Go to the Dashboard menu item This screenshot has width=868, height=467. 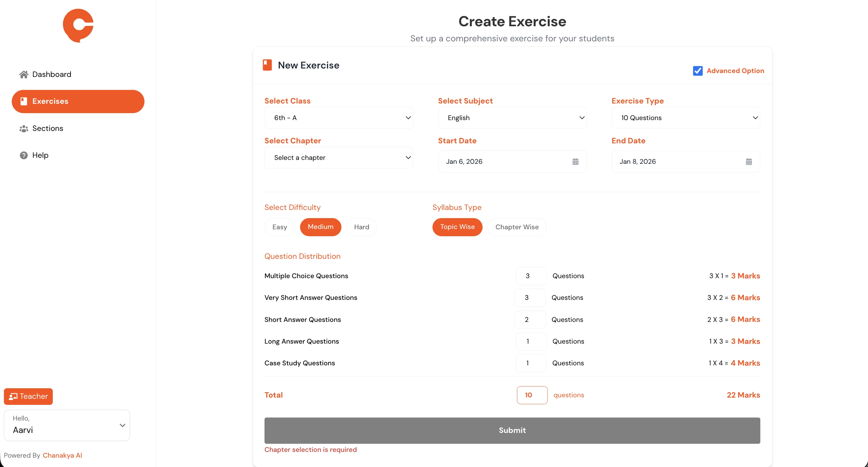point(52,75)
